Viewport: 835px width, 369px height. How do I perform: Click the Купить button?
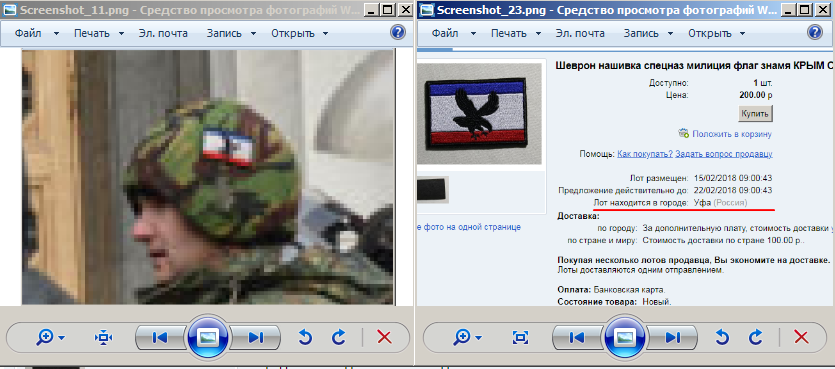click(x=755, y=113)
